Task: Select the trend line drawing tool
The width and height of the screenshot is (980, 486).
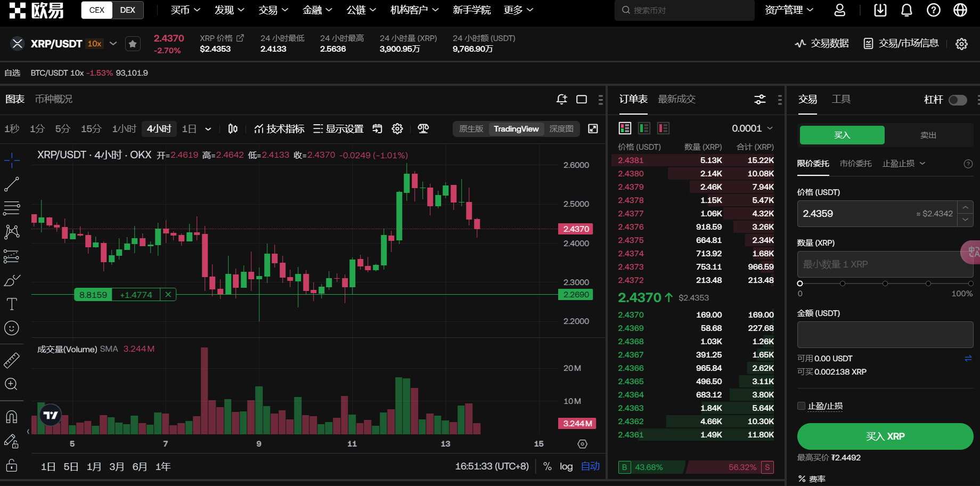Action: 12,184
